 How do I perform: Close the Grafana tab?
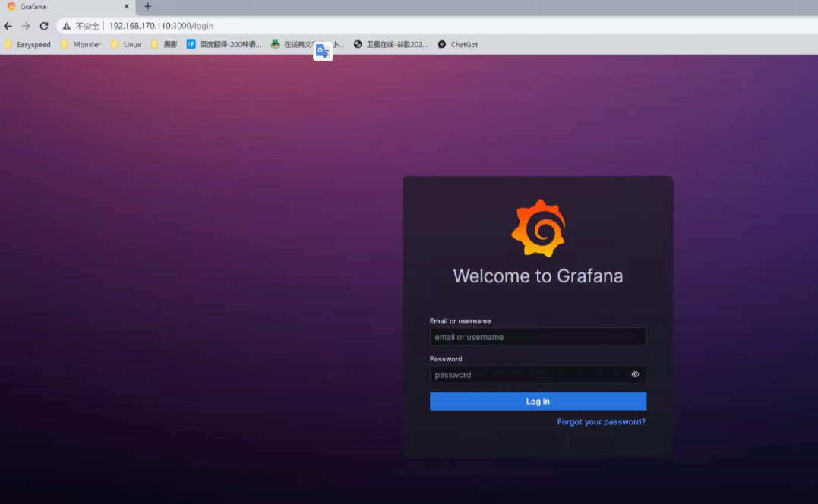(x=126, y=6)
